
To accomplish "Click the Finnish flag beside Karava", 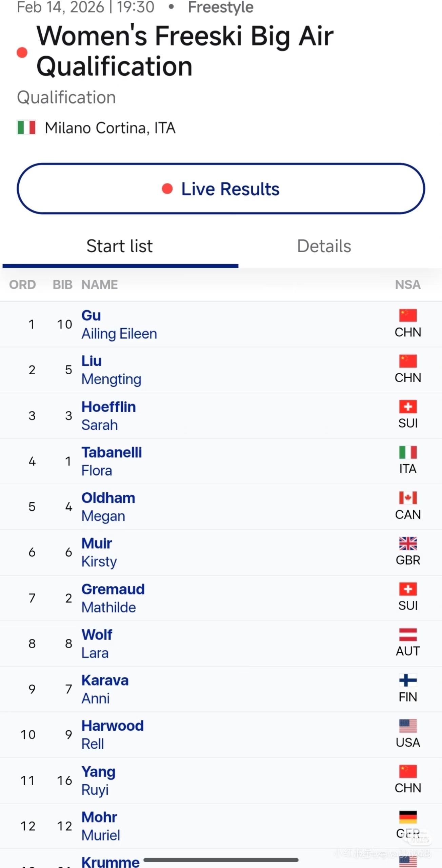I will [x=408, y=680].
